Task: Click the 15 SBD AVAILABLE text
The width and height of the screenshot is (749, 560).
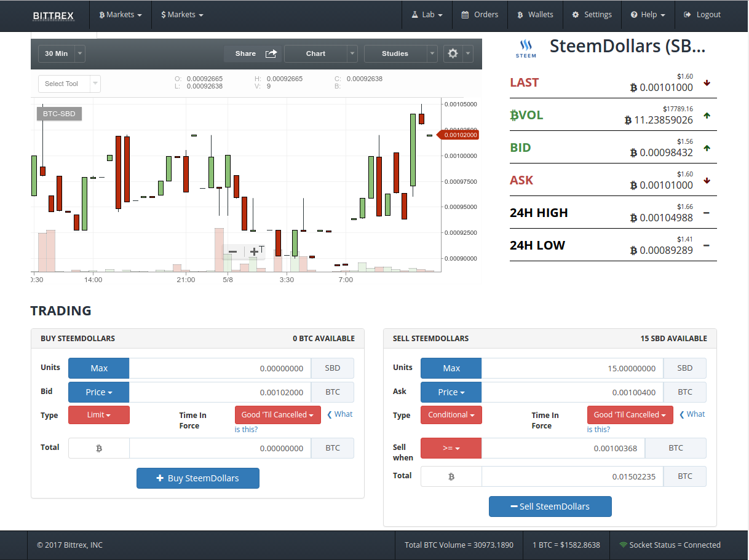Action: [x=674, y=339]
